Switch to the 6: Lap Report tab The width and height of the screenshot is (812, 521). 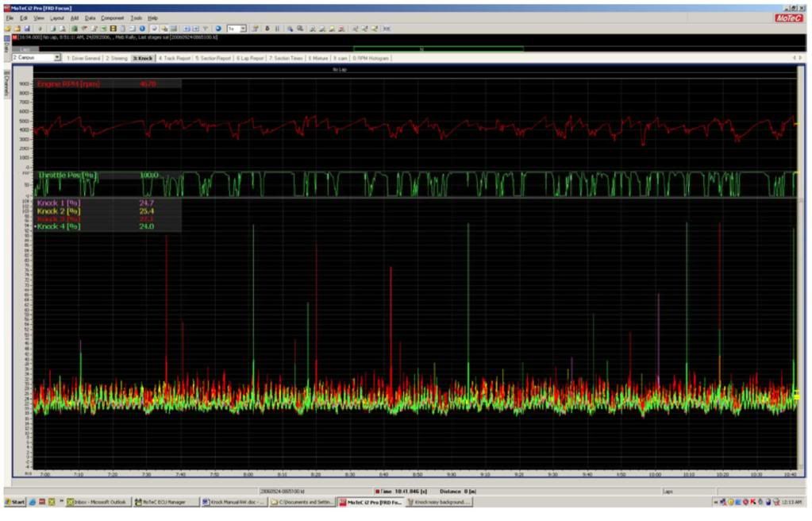pos(250,58)
